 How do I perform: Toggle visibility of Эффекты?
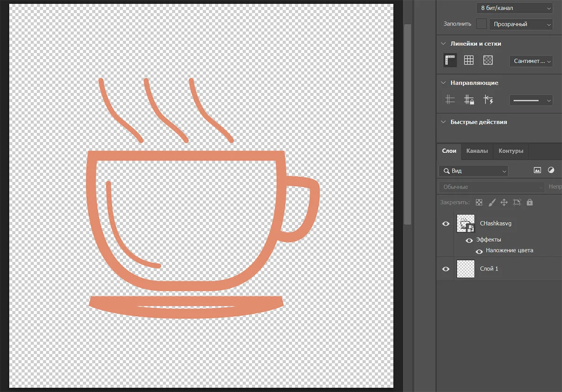pos(469,240)
